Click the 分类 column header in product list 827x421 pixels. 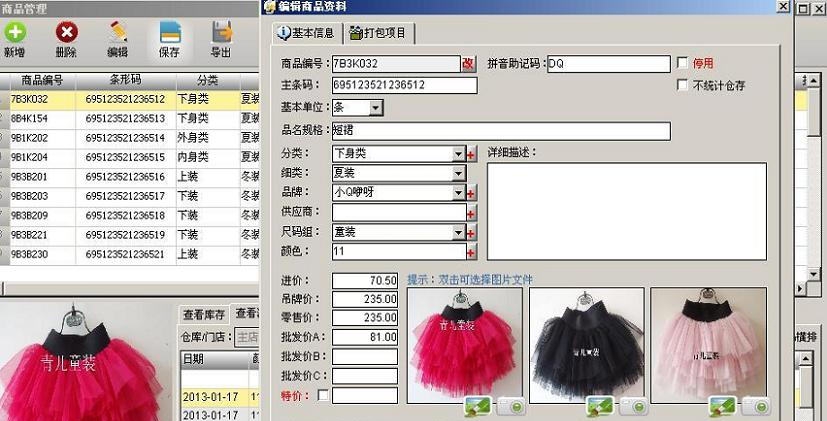(208, 80)
